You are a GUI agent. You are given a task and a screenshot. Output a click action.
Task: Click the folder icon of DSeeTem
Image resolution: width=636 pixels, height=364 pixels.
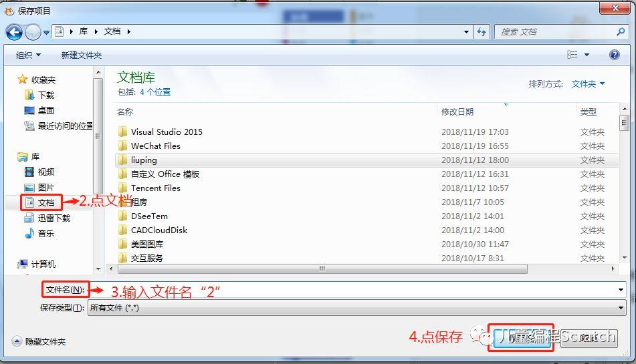pyautogui.click(x=122, y=216)
